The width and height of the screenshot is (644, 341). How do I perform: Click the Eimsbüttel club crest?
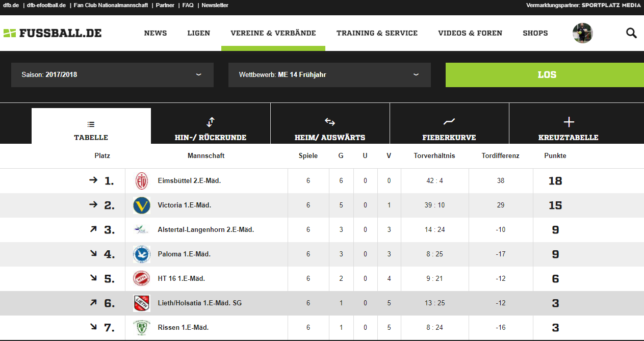(141, 181)
